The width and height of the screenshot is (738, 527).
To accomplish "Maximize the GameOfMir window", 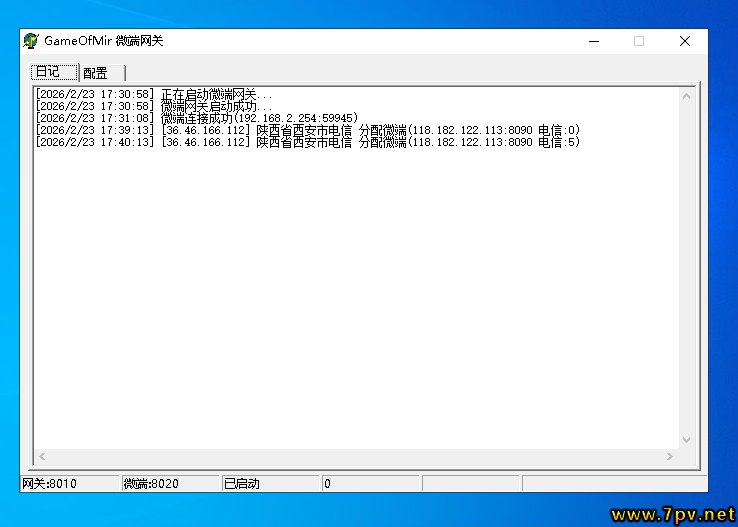I will [639, 41].
